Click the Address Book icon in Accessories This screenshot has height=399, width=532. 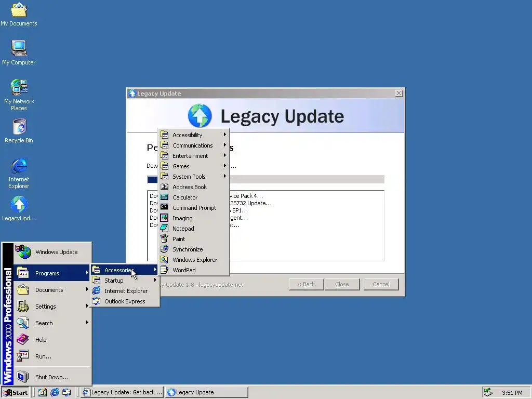point(164,187)
